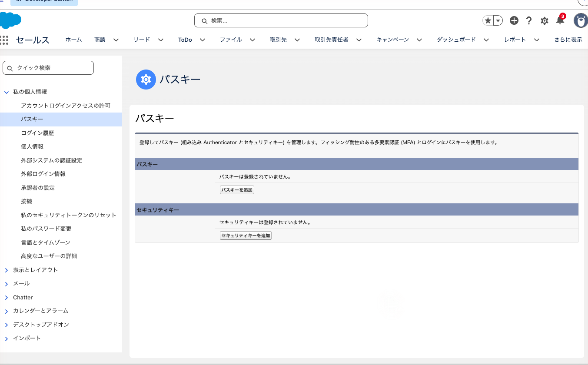
Task: Collapse the 私の個人情報 section
Action: click(x=7, y=92)
